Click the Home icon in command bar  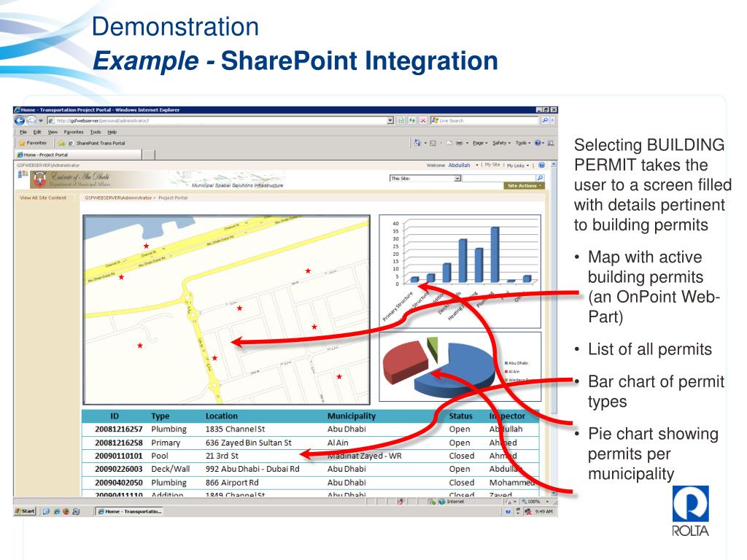(417, 143)
